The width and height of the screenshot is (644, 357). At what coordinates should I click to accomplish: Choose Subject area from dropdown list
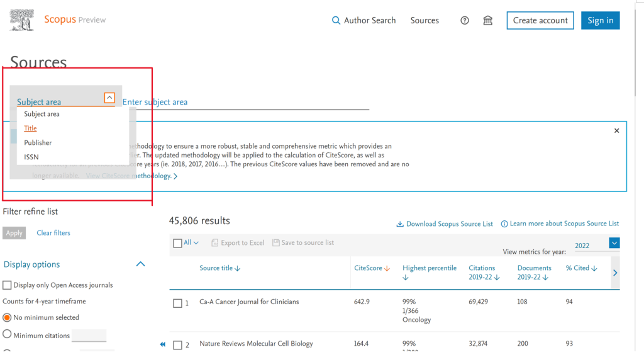(x=42, y=114)
